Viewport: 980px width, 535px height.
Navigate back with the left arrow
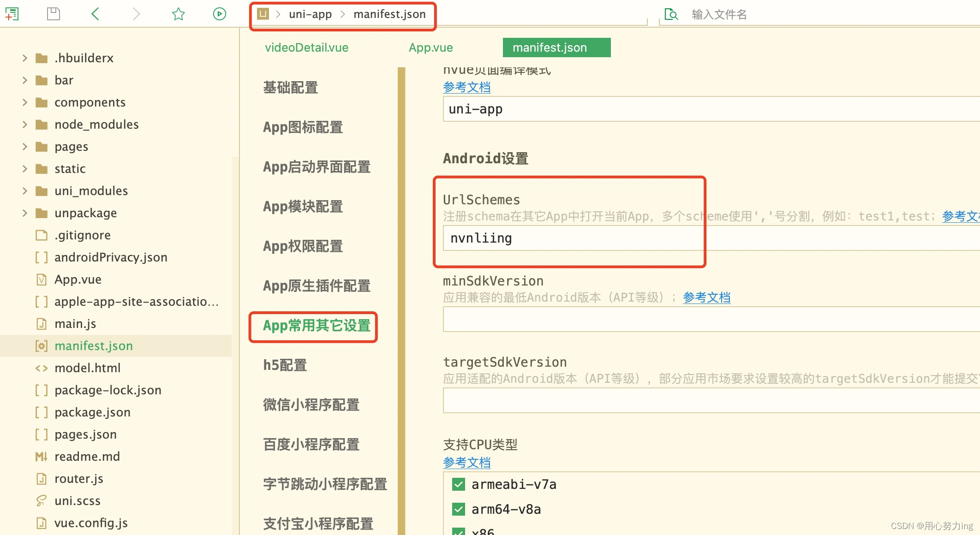click(x=95, y=14)
